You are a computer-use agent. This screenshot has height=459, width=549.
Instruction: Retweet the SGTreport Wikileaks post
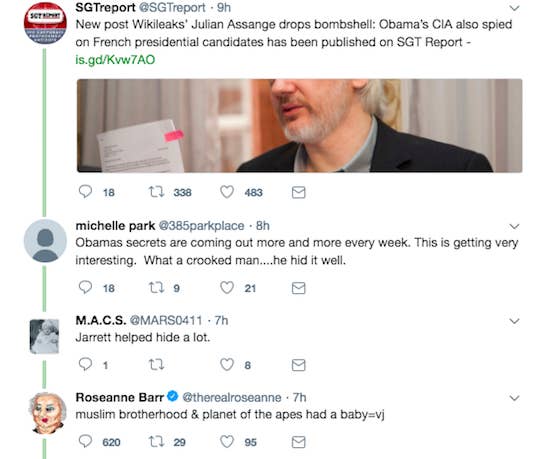click(x=156, y=192)
